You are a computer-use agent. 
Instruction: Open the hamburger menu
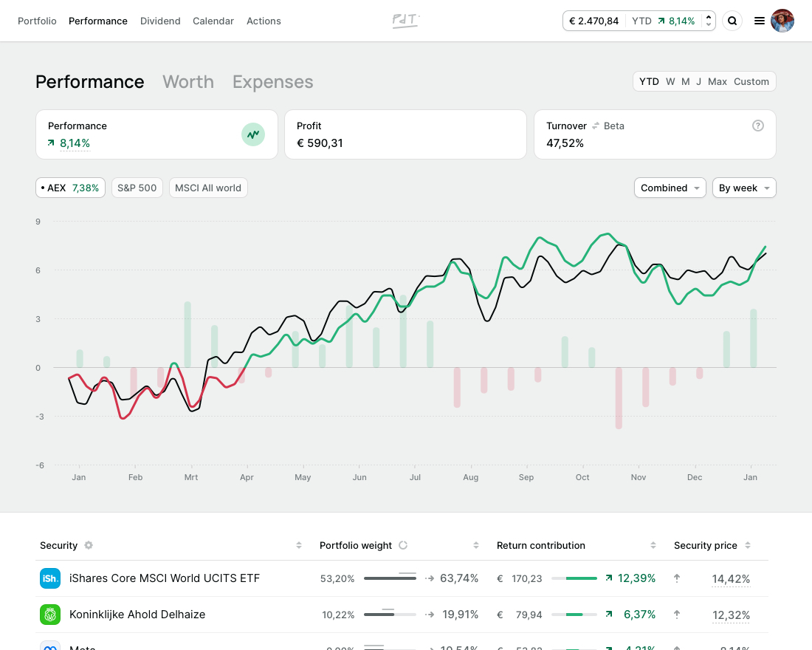click(760, 21)
